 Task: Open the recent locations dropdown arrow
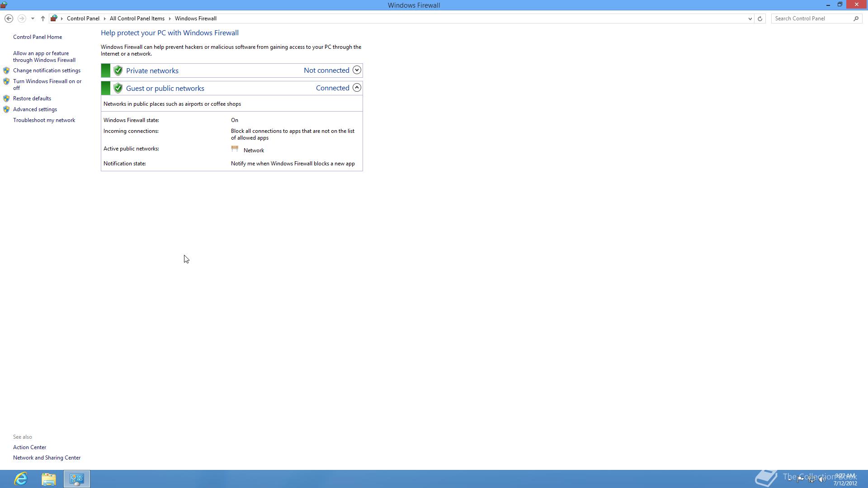33,19
